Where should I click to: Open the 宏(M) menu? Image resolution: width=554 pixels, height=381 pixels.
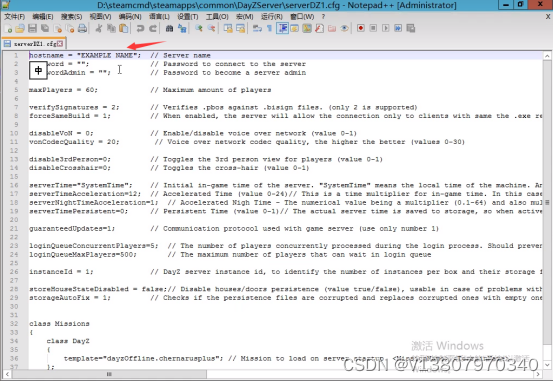coord(244,17)
